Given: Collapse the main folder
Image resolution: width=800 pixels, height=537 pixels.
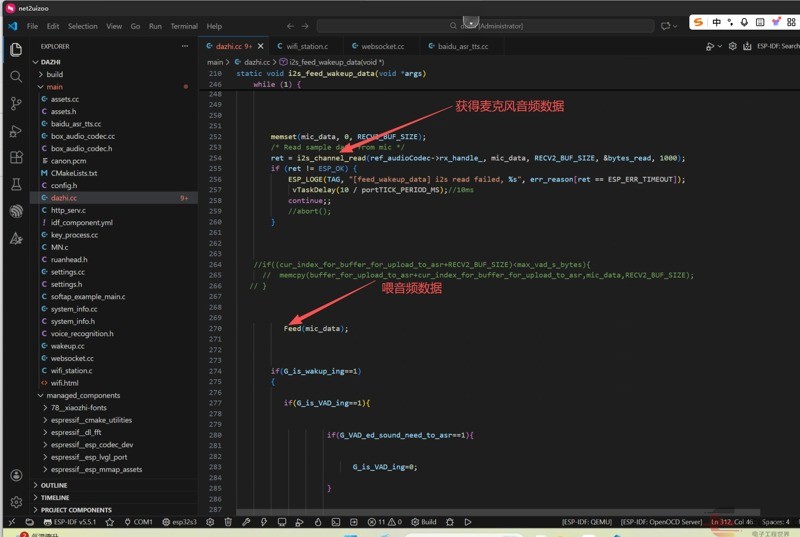Looking at the screenshot, I should 54,87.
